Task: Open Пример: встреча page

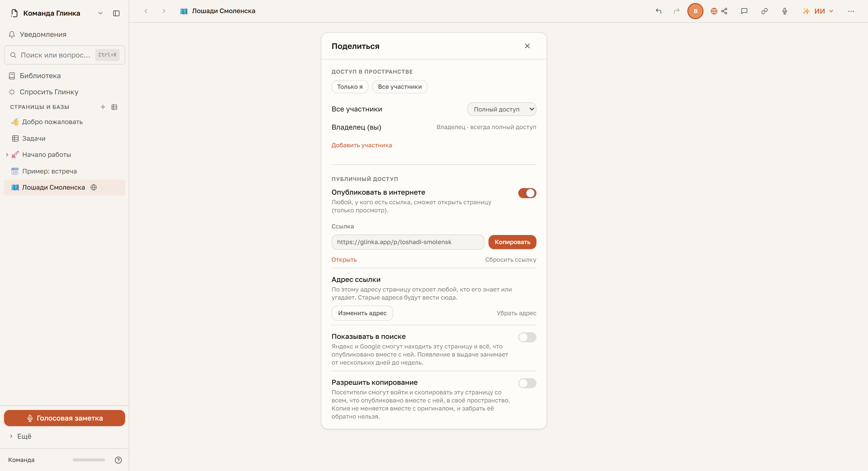Action: pos(64,171)
